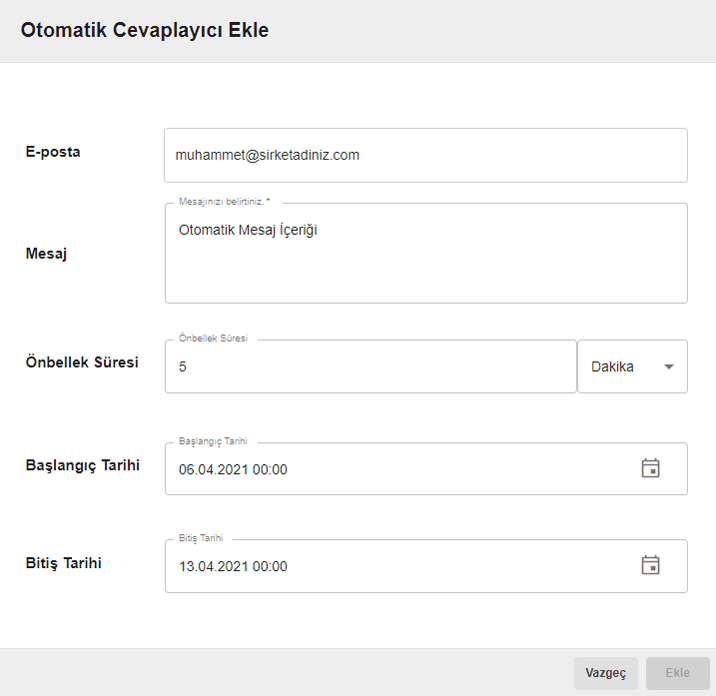Screen dimensions: 716x696
Task: Click the bold Mesaj row label
Action: 46,253
